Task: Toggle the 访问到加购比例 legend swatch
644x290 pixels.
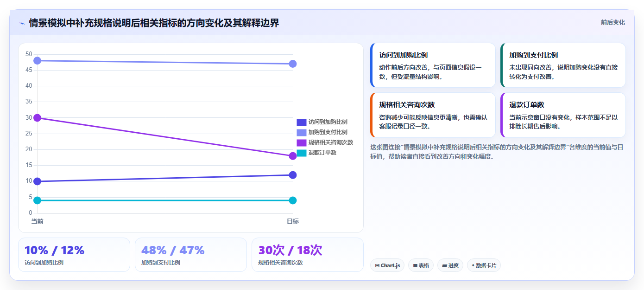Action: (x=302, y=122)
